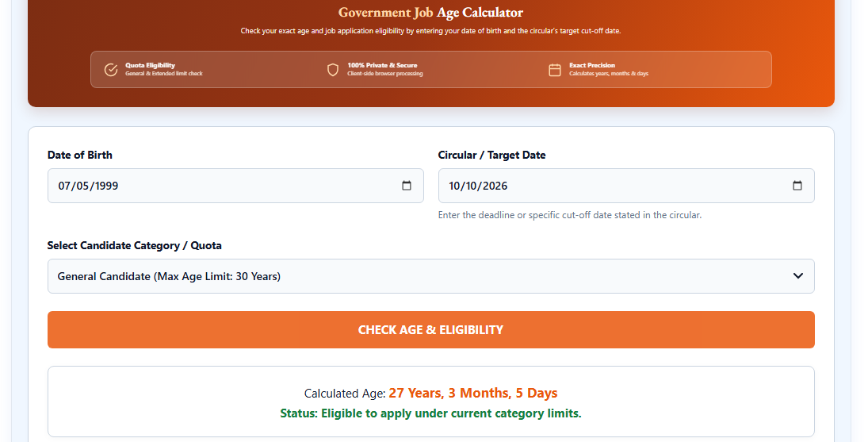Image resolution: width=868 pixels, height=442 pixels.
Task: Click 'General & Extended limit check' subtitle
Action: (x=164, y=74)
